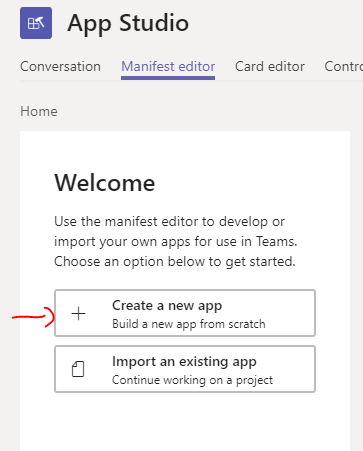Click the empty right side of Import card
This screenshot has height=451, width=363.
pyautogui.click(x=295, y=369)
